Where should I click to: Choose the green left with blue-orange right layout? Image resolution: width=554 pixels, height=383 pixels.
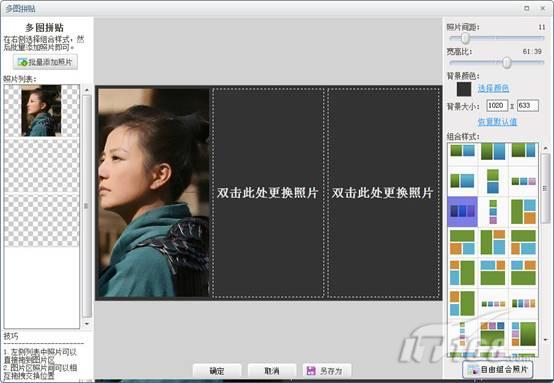click(523, 211)
